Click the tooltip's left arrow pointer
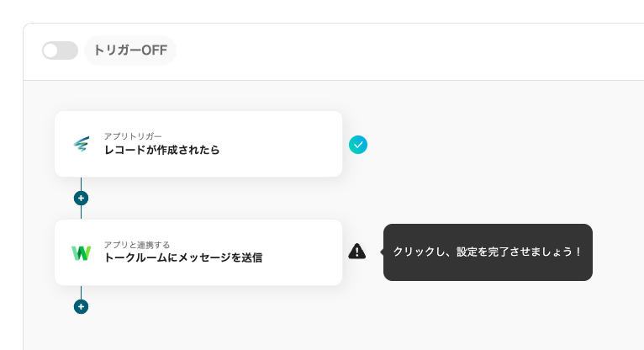 click(382, 252)
